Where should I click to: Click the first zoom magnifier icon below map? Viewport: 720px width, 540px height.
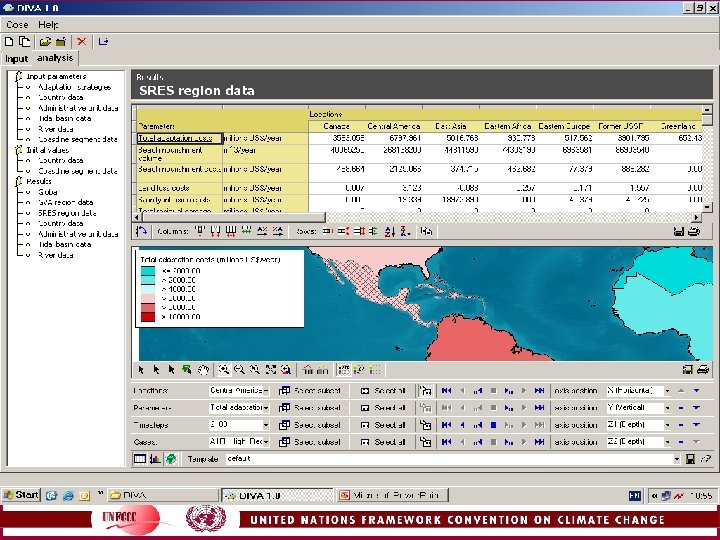coord(225,369)
